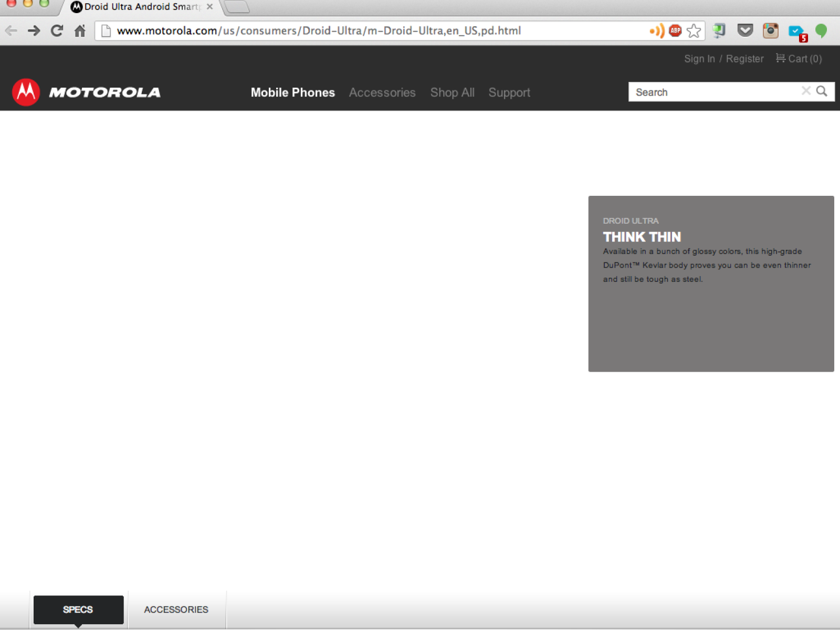Click the Pocket extension icon

(744, 31)
